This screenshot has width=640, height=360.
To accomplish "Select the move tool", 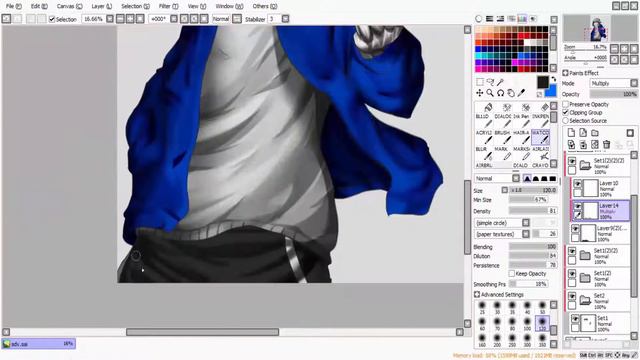I will [x=480, y=93].
